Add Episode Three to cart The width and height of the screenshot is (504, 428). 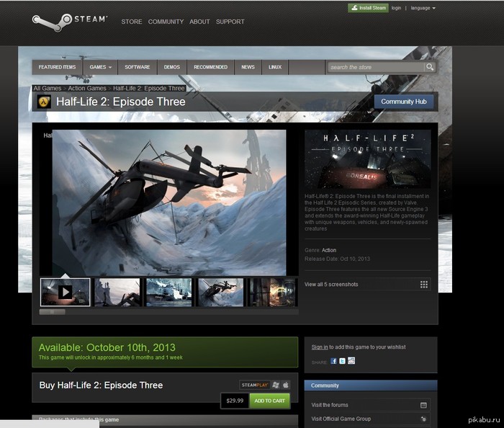270,401
